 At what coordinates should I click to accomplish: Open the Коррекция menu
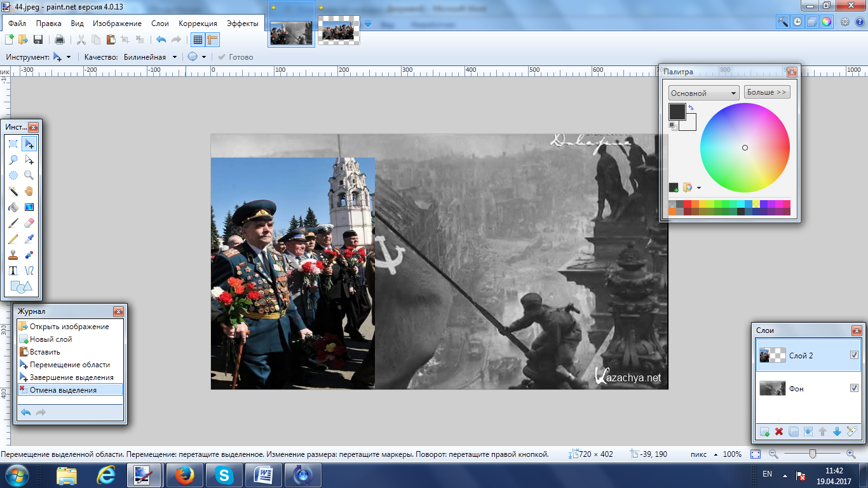coord(198,24)
